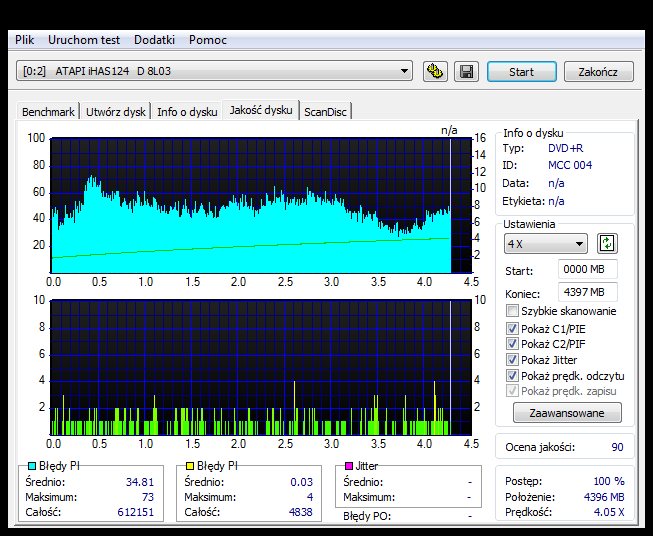Open the Dodatki menu
The image size is (653, 536).
pos(154,40)
